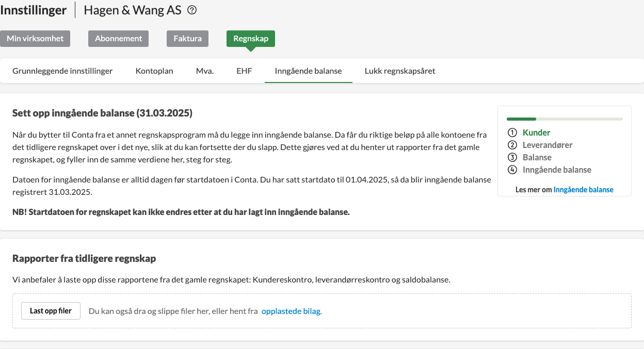Select step 1 Kunder in the progress list
Viewport: 644px width, 349px height.
point(536,132)
